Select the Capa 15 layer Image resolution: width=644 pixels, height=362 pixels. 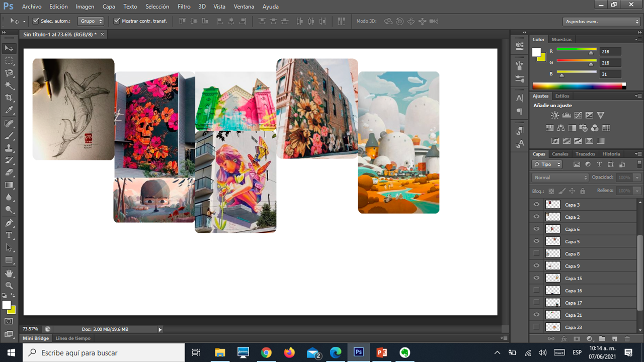(x=584, y=278)
